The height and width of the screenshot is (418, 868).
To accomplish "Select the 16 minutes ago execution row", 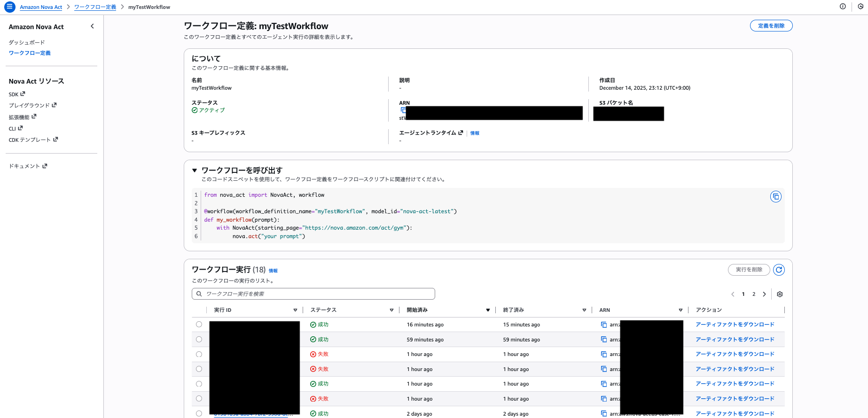I will tap(199, 325).
